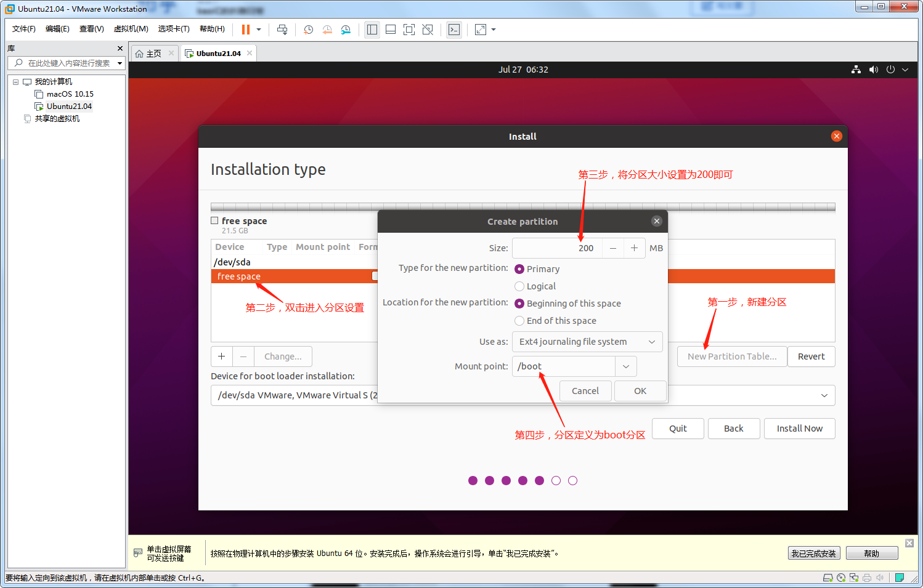Screen dimensions: 923x588
Task: Open the console view icon
Action: pyautogui.click(x=454, y=30)
